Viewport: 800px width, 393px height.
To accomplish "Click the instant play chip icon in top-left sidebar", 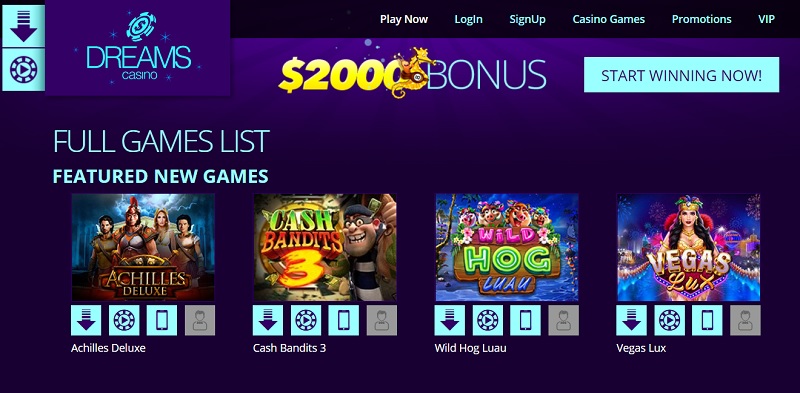I will tap(23, 70).
